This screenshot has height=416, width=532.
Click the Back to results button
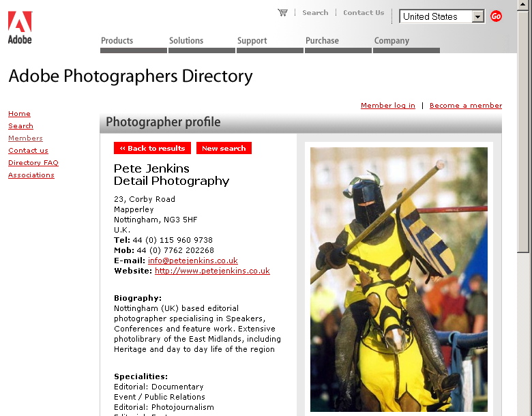152,148
